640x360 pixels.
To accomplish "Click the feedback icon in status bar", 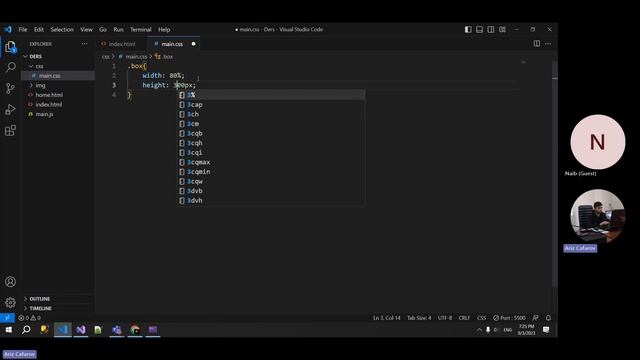I will point(536,318).
